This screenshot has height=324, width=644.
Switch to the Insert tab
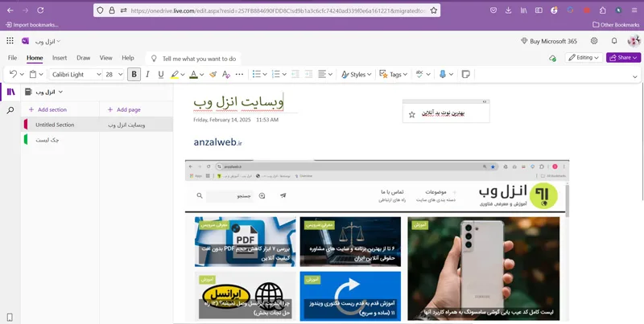pyautogui.click(x=60, y=58)
